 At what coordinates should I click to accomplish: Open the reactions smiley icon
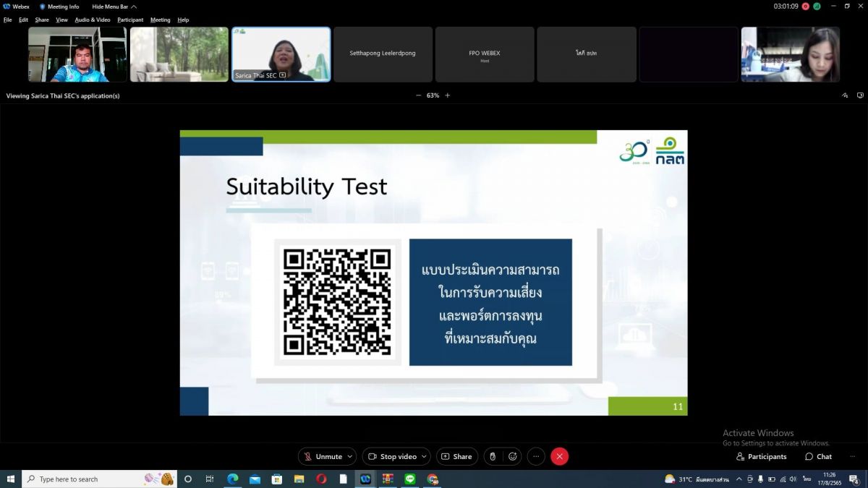coord(513,456)
